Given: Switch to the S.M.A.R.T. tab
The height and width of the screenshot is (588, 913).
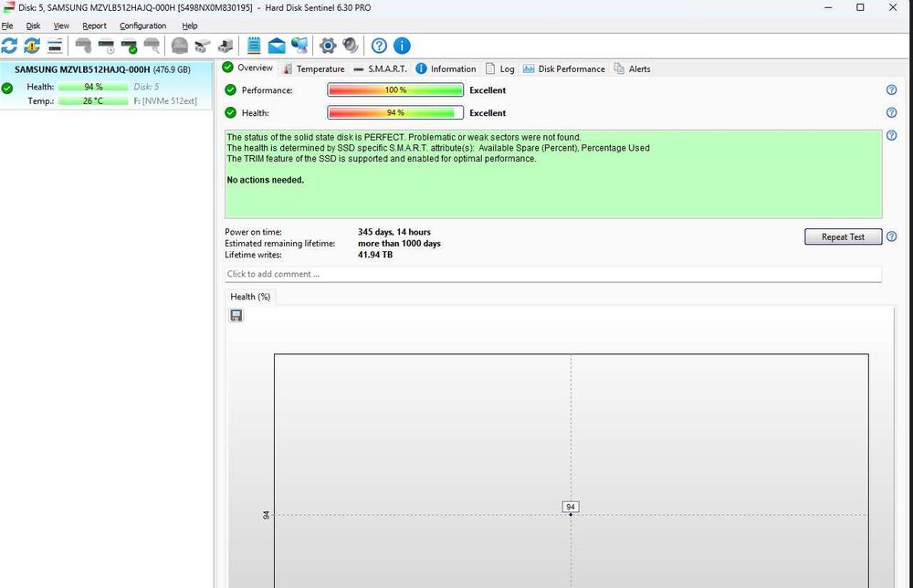Looking at the screenshot, I should [380, 68].
